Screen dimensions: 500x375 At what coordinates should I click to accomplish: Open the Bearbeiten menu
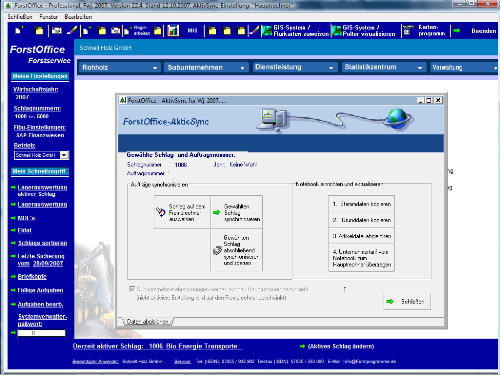point(78,17)
